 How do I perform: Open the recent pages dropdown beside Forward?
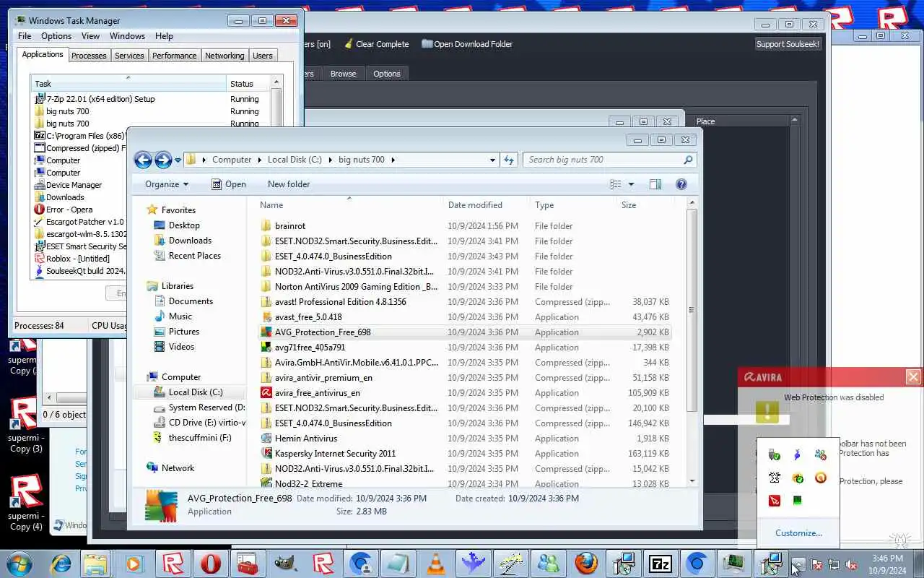point(178,160)
